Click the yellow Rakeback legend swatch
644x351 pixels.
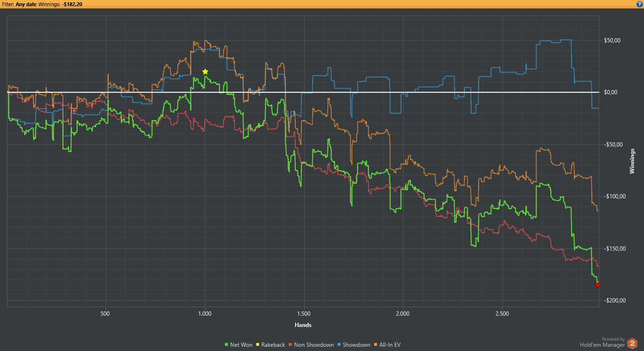[257, 345]
